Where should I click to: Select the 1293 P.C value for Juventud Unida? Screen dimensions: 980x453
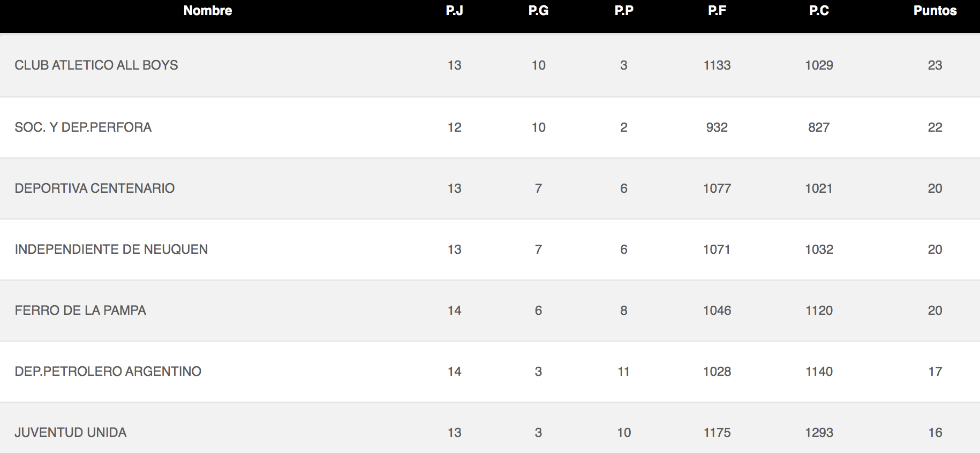pos(819,433)
